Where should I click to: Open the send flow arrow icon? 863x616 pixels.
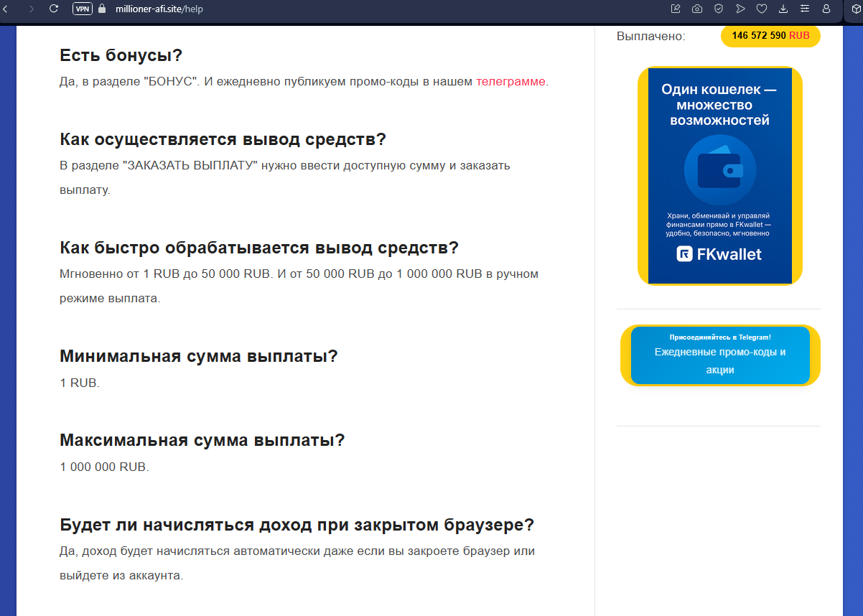click(740, 9)
